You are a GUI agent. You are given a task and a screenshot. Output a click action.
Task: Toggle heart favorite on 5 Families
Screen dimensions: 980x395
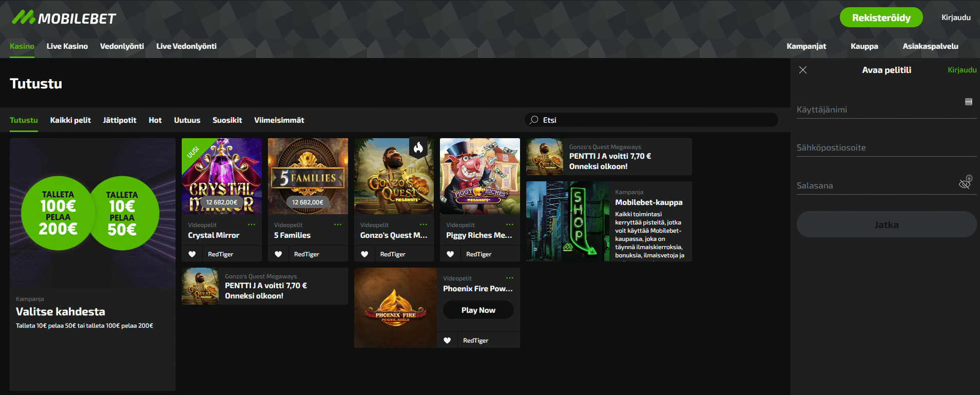coord(278,254)
